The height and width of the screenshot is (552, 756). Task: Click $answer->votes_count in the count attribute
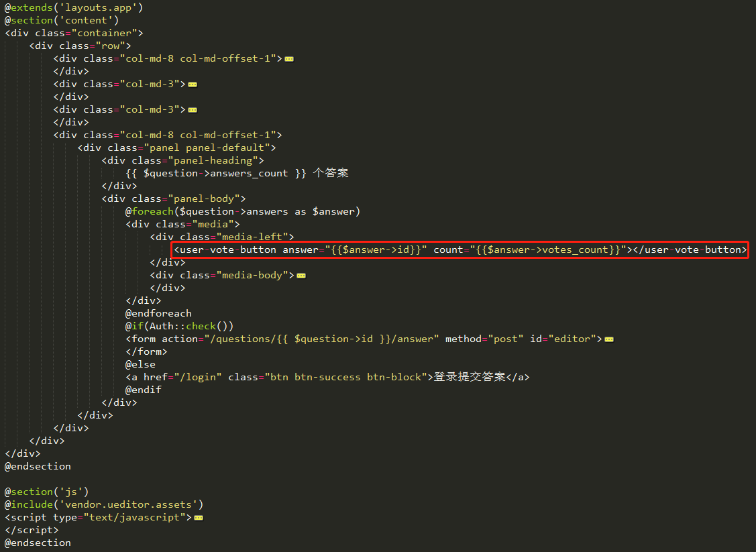point(547,250)
